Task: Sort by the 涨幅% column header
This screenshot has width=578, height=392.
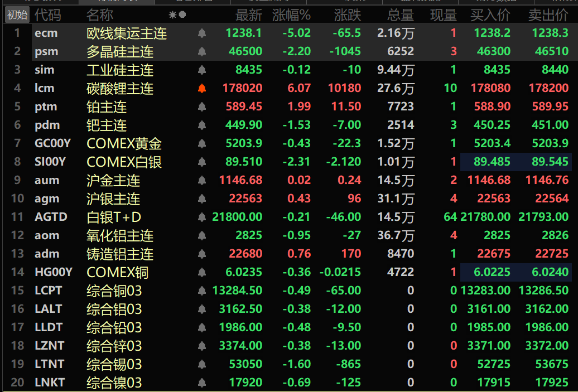Action: pyautogui.click(x=291, y=15)
